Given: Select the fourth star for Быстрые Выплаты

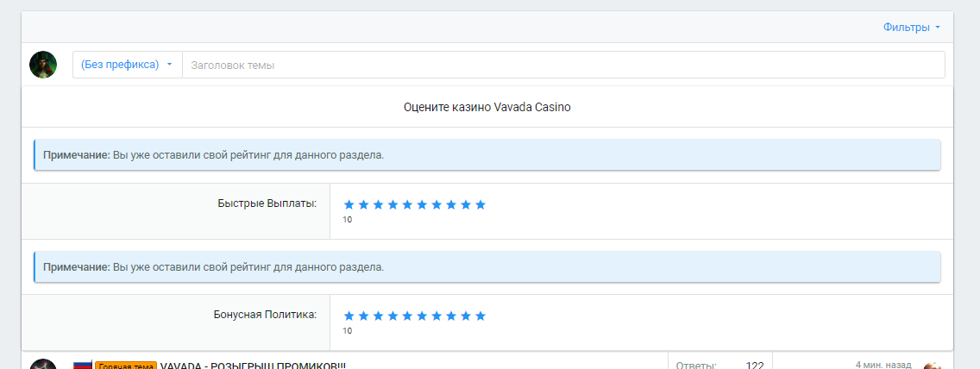Looking at the screenshot, I should point(393,205).
